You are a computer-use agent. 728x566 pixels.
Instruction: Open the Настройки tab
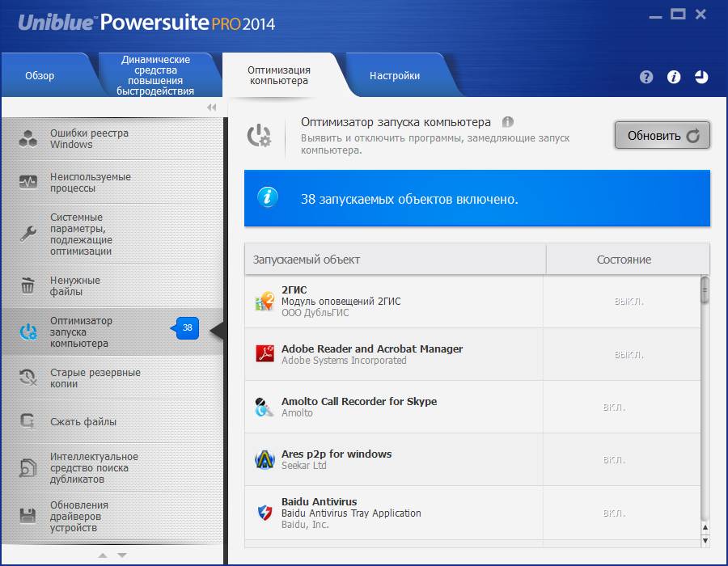(395, 75)
